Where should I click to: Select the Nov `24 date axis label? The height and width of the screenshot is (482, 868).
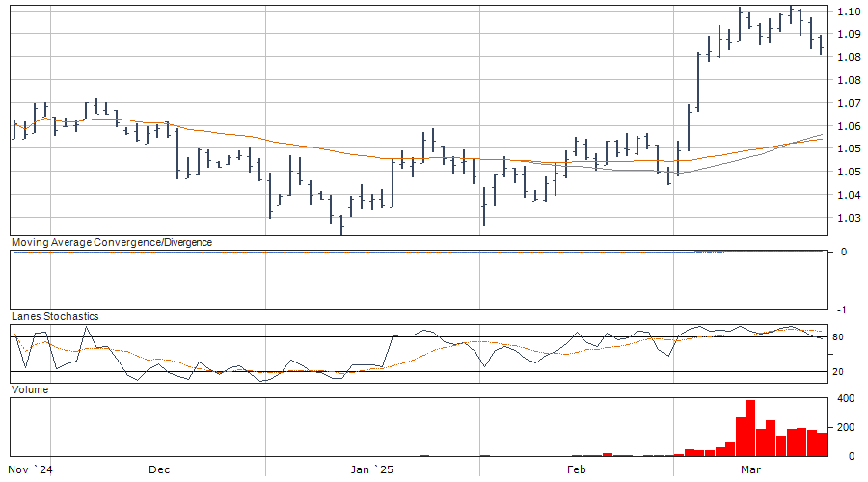point(31,470)
